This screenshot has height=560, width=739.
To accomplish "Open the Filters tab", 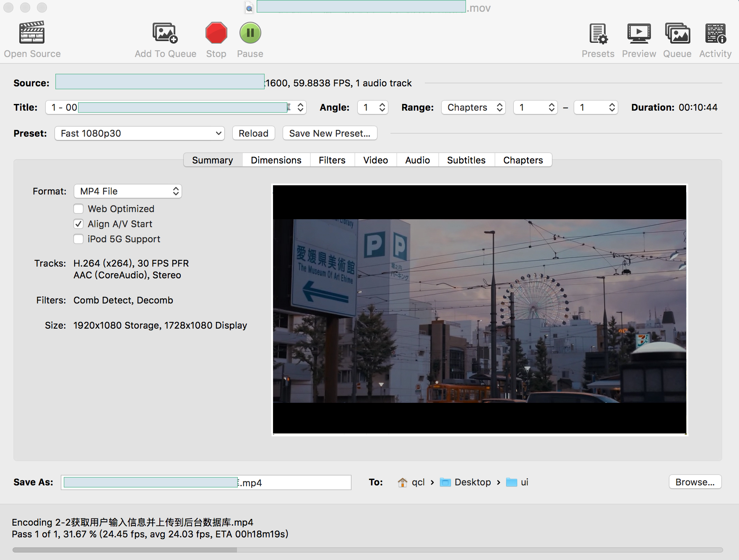I will [332, 160].
